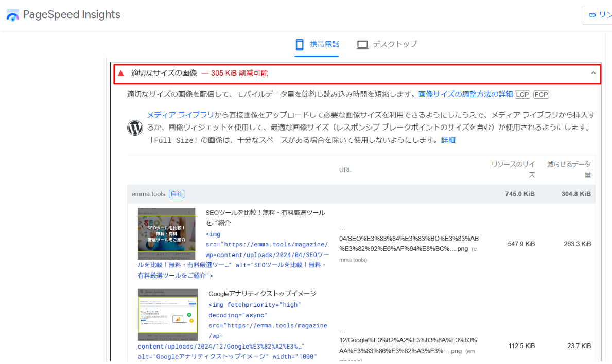
Task: Click the desktop monitor icon in the tab bar
Action: coord(362,45)
